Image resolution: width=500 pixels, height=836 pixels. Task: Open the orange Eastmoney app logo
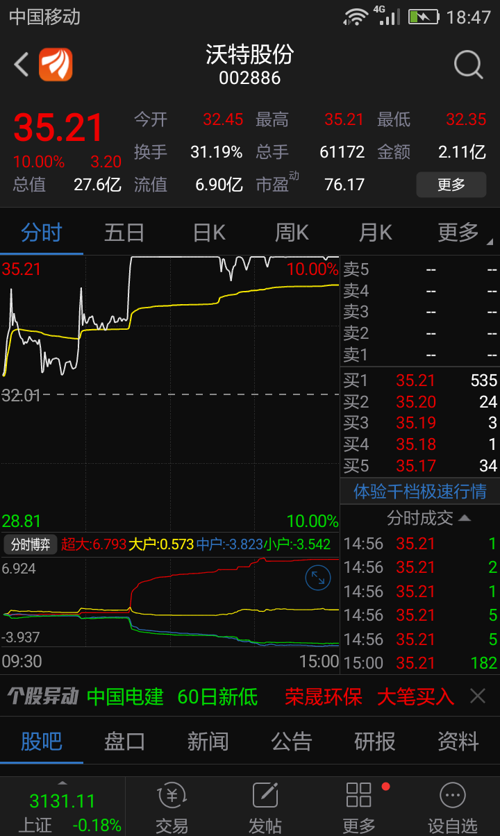pos(56,65)
